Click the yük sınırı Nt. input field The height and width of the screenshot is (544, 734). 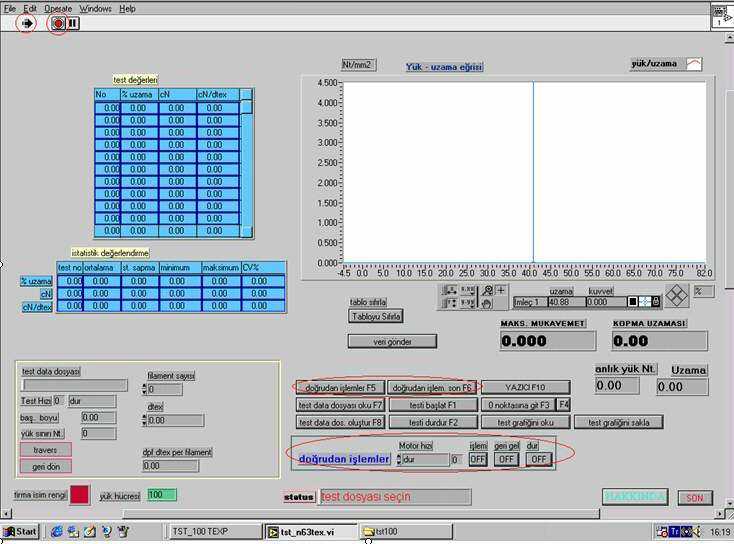(98, 434)
